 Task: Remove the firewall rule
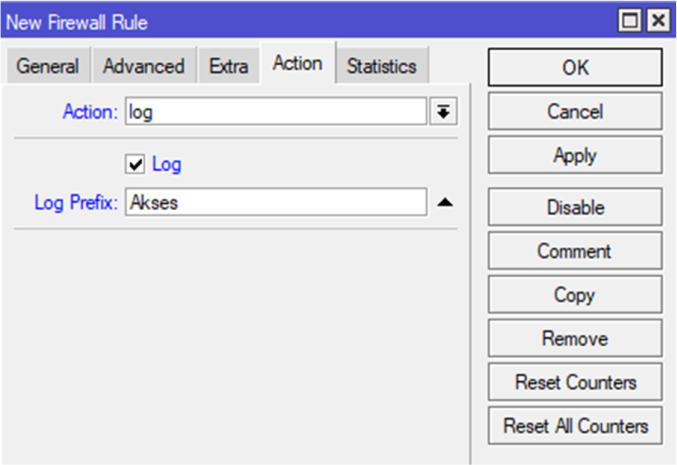pos(575,339)
